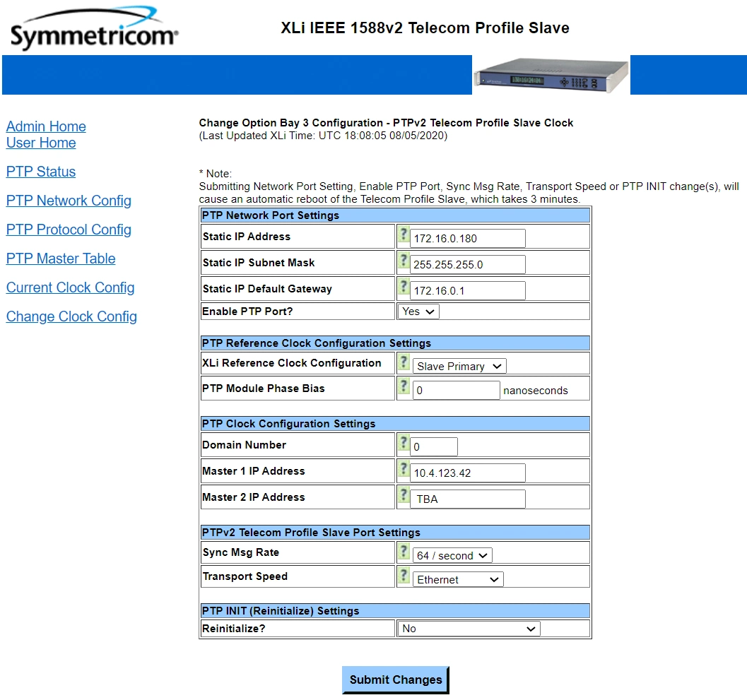Show help for Master 1 IP Address
Viewport: 747px width, 700px height.
404,469
